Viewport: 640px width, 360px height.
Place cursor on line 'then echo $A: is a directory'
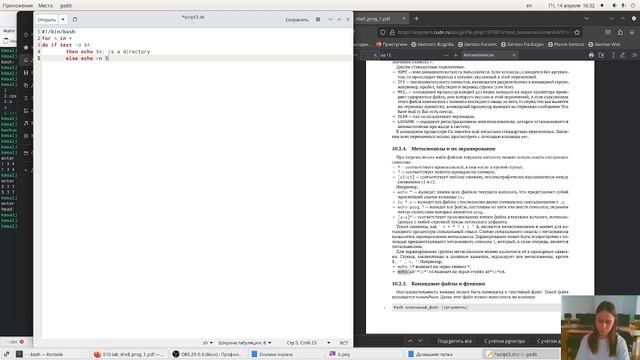tap(108, 52)
